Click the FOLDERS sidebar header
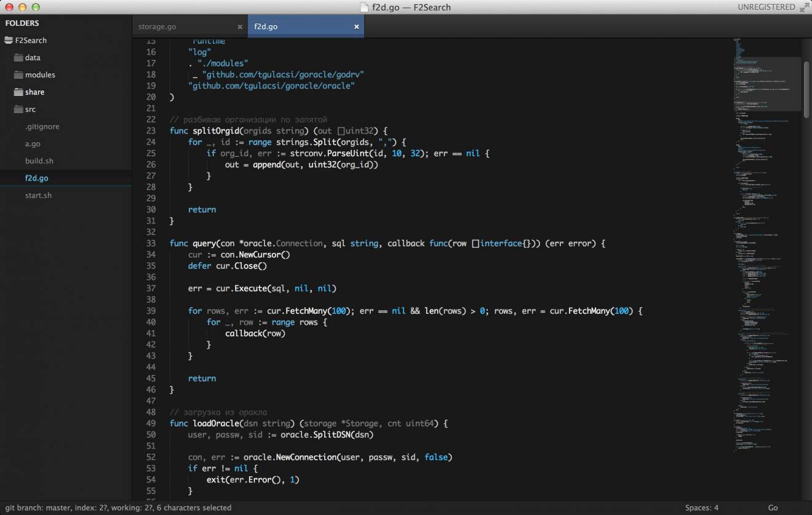The width and height of the screenshot is (812, 515). click(x=22, y=23)
